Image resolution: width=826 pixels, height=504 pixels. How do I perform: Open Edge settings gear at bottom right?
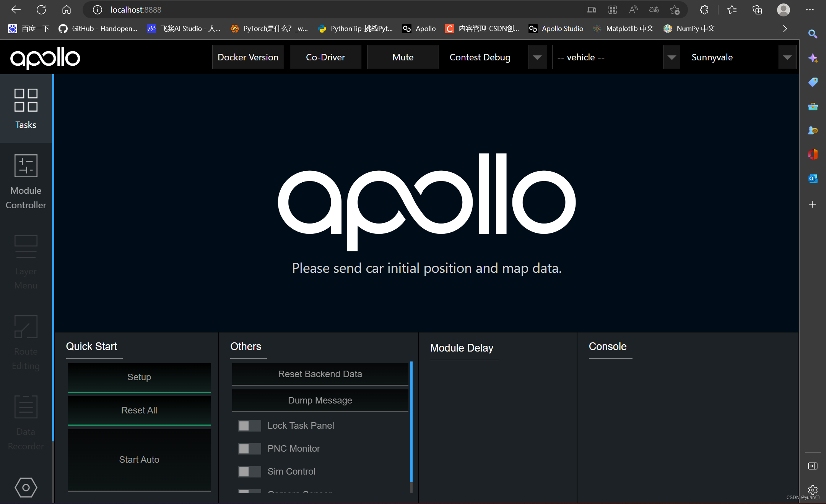(x=813, y=490)
